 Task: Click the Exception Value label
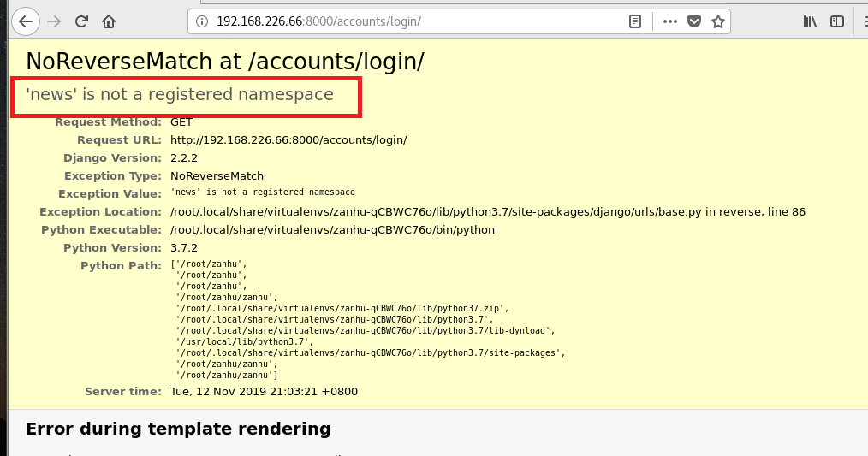coord(110,193)
